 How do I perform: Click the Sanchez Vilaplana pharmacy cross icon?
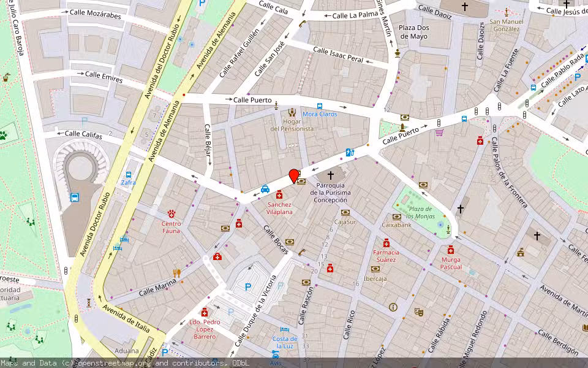[x=279, y=194]
